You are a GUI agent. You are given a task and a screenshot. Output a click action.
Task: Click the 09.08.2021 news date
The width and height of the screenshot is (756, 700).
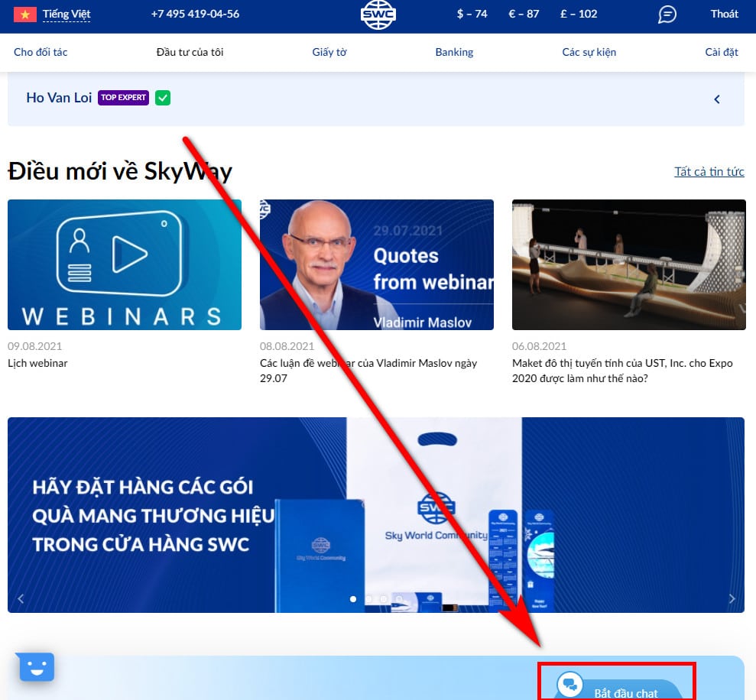34,346
